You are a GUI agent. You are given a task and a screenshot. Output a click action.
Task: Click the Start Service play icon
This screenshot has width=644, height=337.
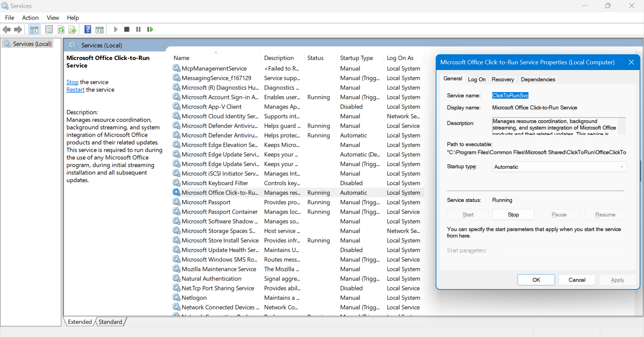tap(116, 29)
